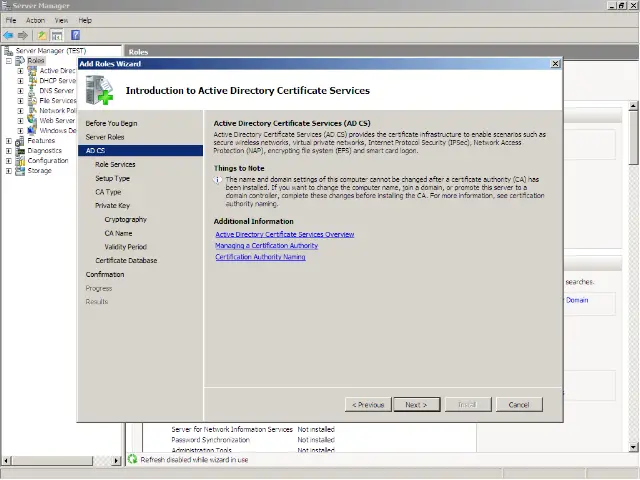Go to Setup Type wizard step
The image size is (640, 480).
tap(113, 178)
